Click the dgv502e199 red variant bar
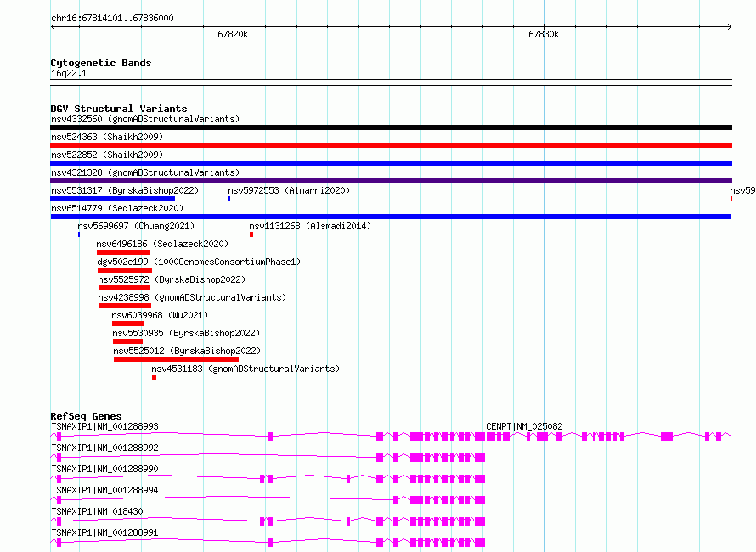 pyautogui.click(x=125, y=270)
